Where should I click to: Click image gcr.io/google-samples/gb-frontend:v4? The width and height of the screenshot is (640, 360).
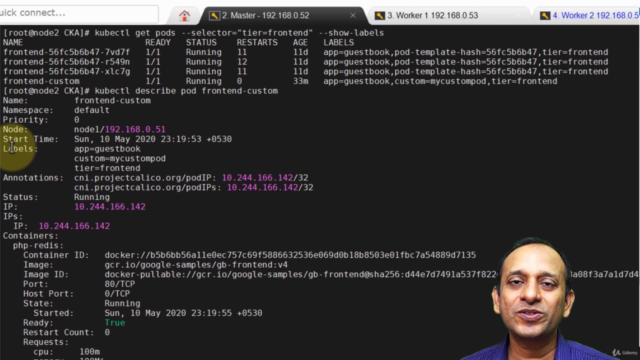[x=196, y=265]
